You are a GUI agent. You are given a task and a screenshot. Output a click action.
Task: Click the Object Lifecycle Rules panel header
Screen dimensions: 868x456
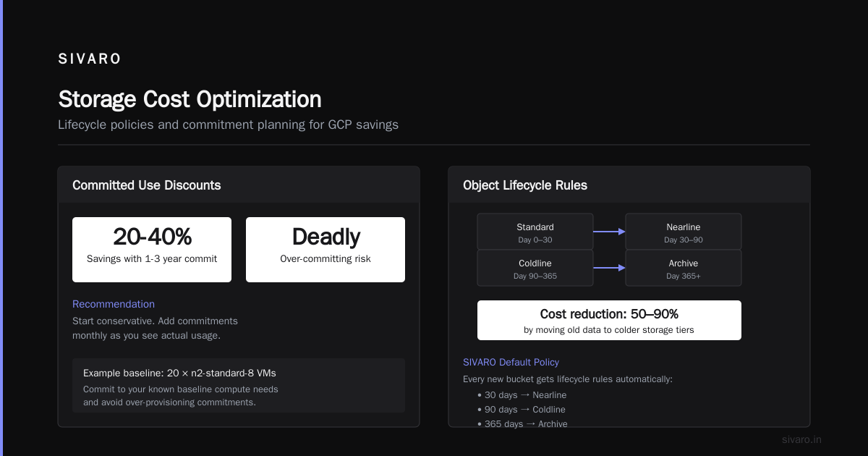(x=629, y=185)
